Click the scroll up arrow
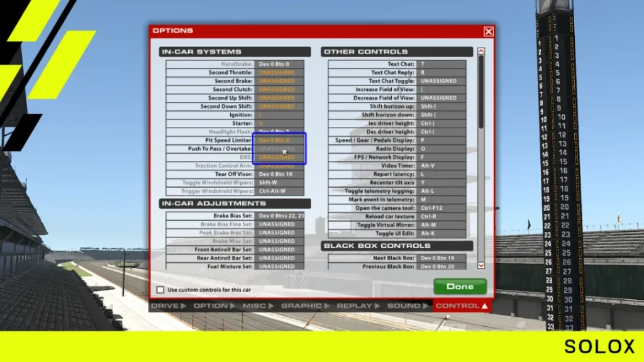The image size is (644, 362). pyautogui.click(x=481, y=52)
